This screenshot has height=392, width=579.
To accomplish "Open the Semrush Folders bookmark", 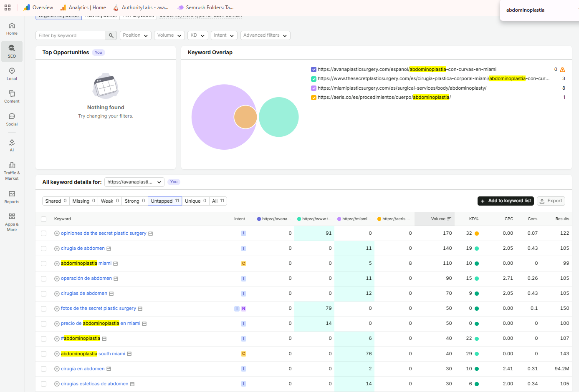I will click(205, 8).
